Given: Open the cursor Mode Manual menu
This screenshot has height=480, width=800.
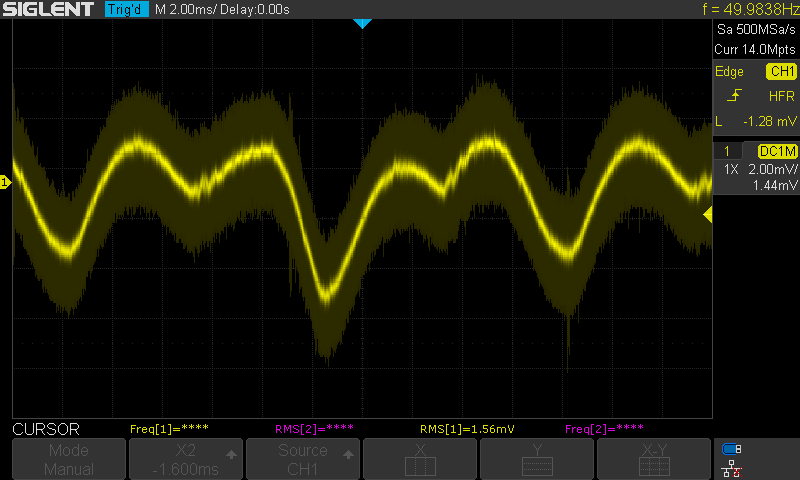Looking at the screenshot, I should 69,459.
